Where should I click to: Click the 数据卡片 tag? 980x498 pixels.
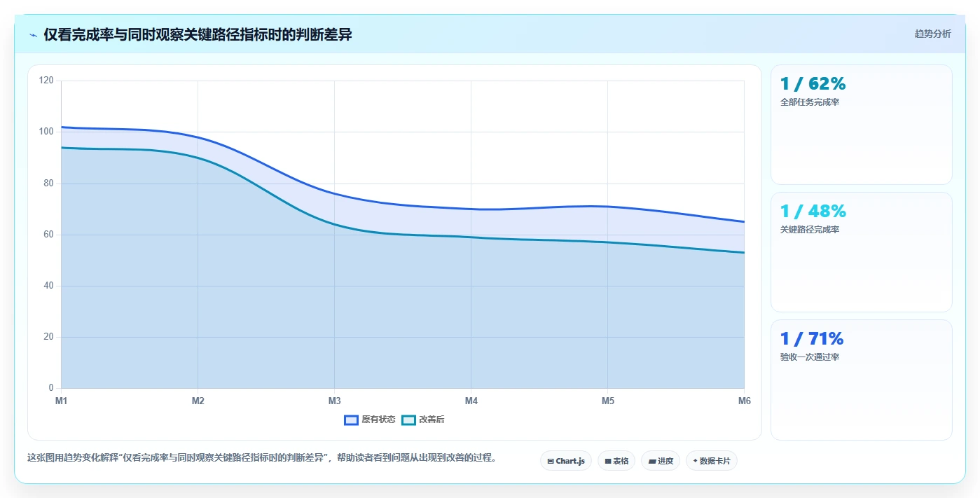tap(712, 461)
